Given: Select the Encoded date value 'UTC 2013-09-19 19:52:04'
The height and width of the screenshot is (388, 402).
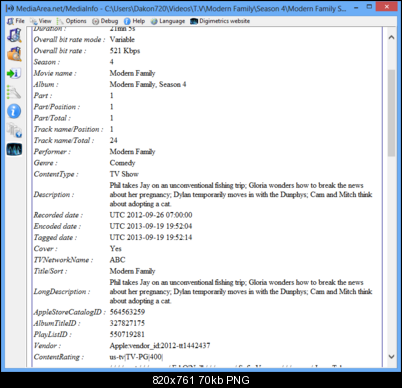Looking at the screenshot, I should point(151,226).
